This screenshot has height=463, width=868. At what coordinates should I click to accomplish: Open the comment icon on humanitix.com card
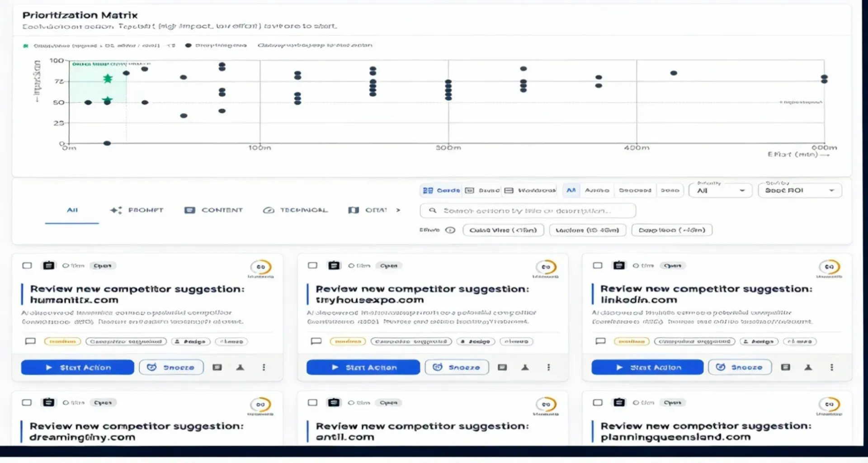(30, 341)
